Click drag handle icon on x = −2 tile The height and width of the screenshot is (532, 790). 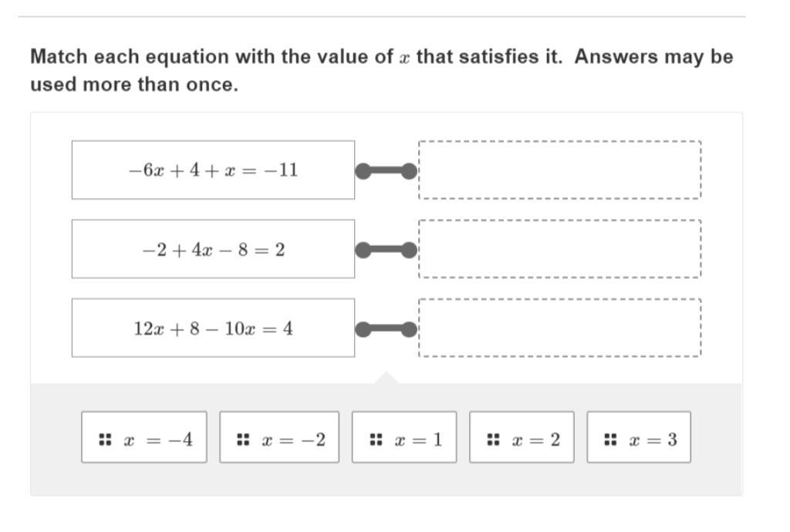(243, 439)
